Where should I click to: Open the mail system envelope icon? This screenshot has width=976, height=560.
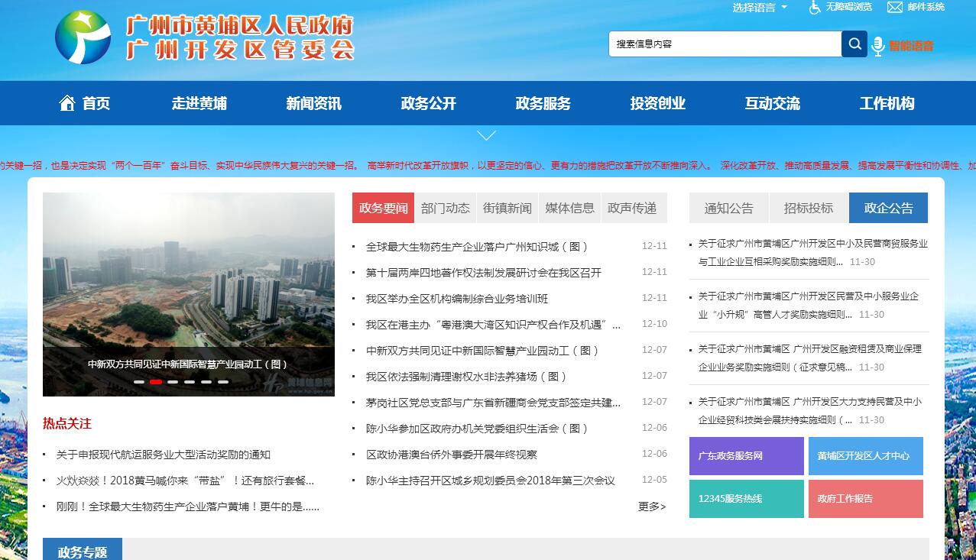point(895,8)
